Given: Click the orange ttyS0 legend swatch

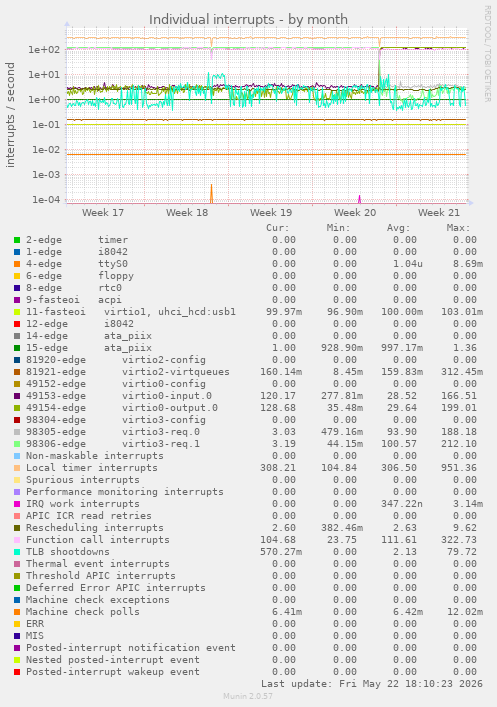Looking at the screenshot, I should (17, 264).
